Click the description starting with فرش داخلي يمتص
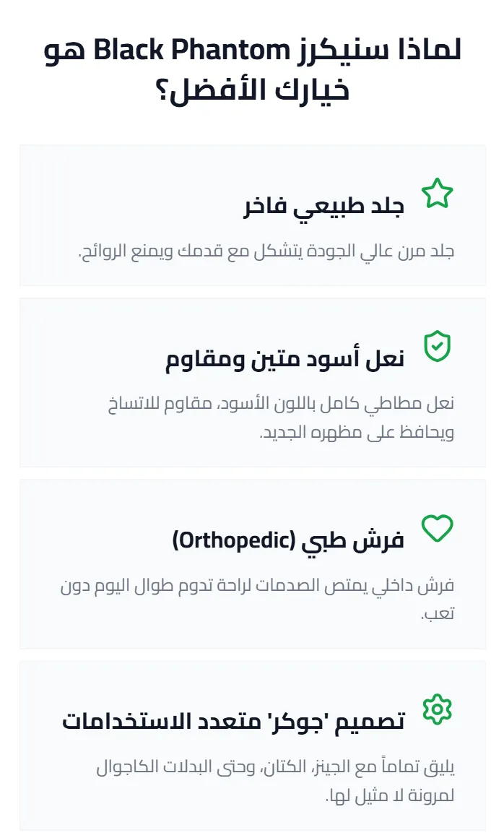Image resolution: width=504 pixels, height=838 pixels. coord(257,599)
